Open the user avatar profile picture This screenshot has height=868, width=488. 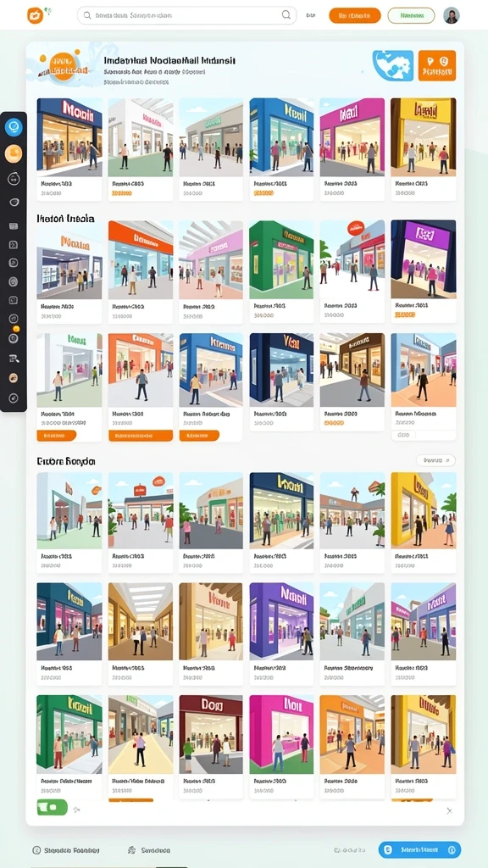[x=452, y=15]
